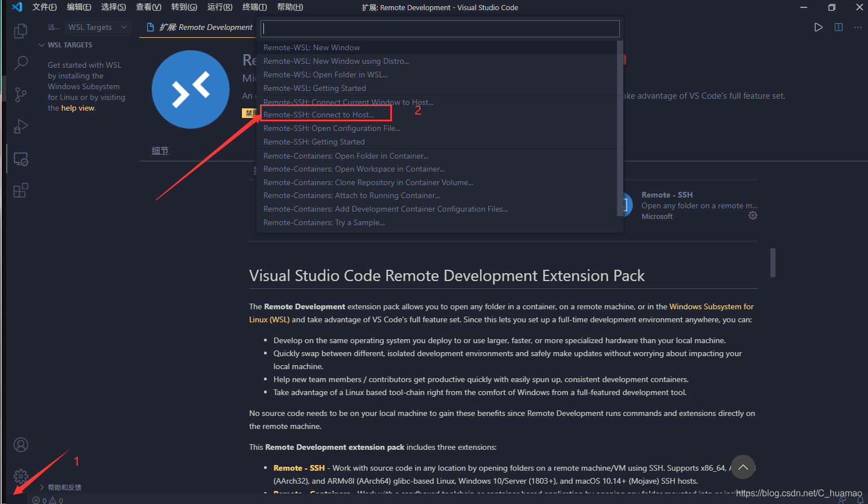Choose Remote-Containers: Clone Repository in Container Volume...
Screen dimensions: 868x504
[438, 182]
